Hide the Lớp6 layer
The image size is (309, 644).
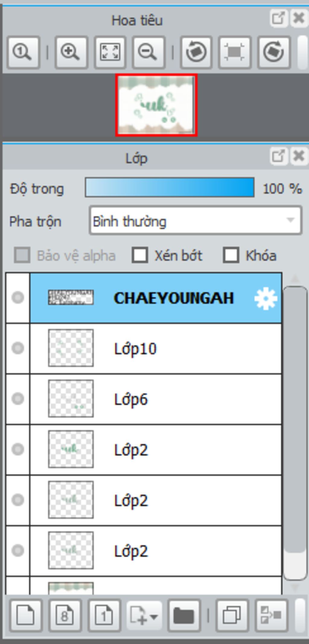pos(18,399)
